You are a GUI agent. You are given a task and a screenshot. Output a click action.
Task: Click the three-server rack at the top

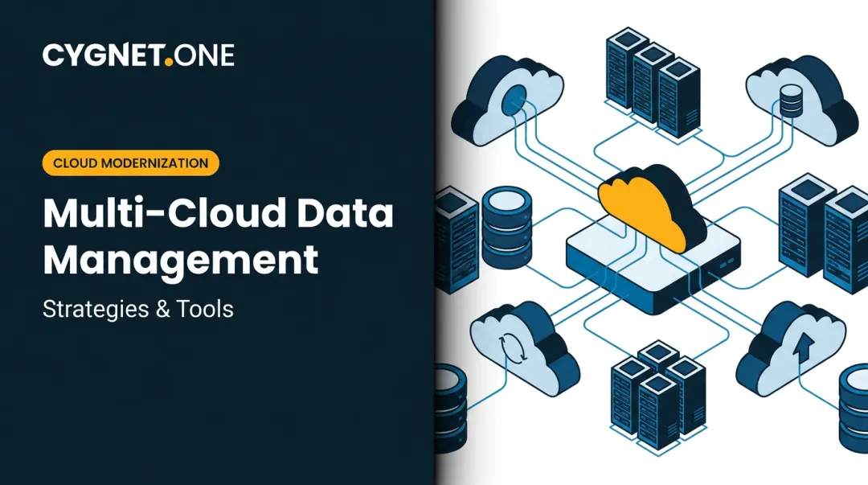653,83
